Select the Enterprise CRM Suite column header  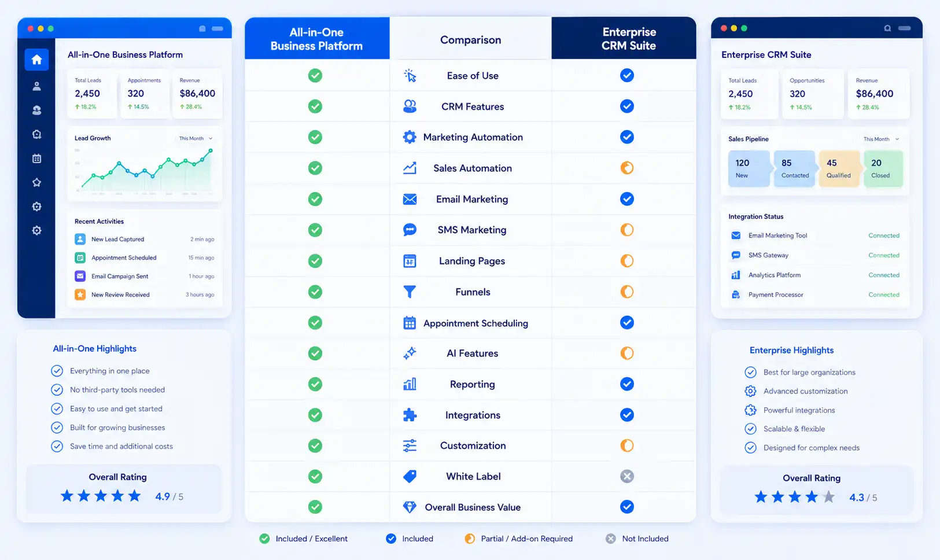tap(624, 39)
